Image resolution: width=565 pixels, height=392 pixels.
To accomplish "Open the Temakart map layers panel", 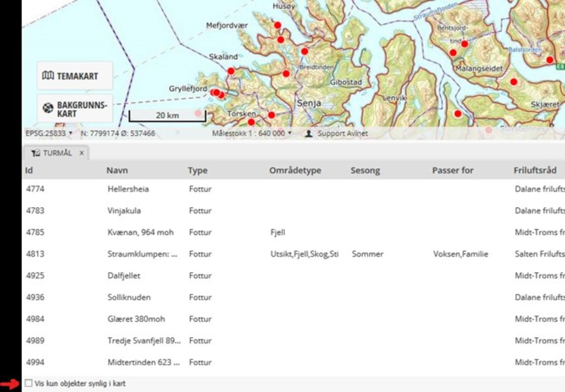I will (74, 76).
